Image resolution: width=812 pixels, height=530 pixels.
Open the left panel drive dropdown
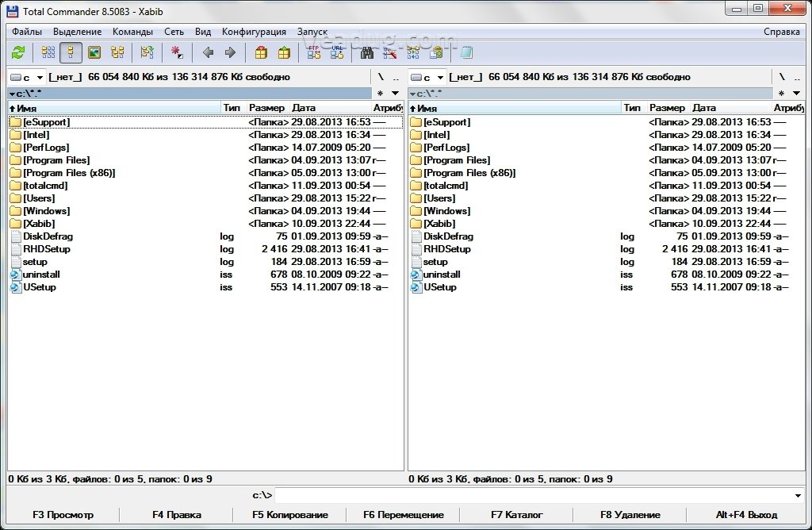click(27, 77)
